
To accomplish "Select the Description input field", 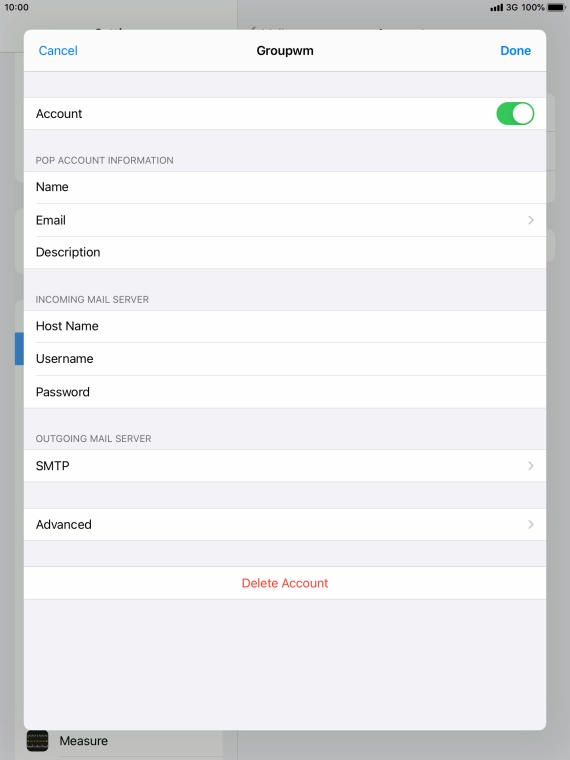I will click(x=285, y=253).
